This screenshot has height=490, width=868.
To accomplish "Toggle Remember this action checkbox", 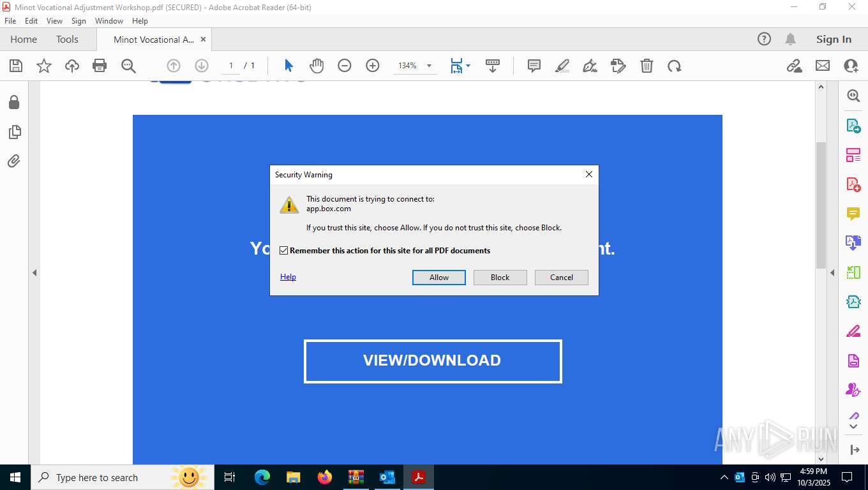I will click(284, 251).
